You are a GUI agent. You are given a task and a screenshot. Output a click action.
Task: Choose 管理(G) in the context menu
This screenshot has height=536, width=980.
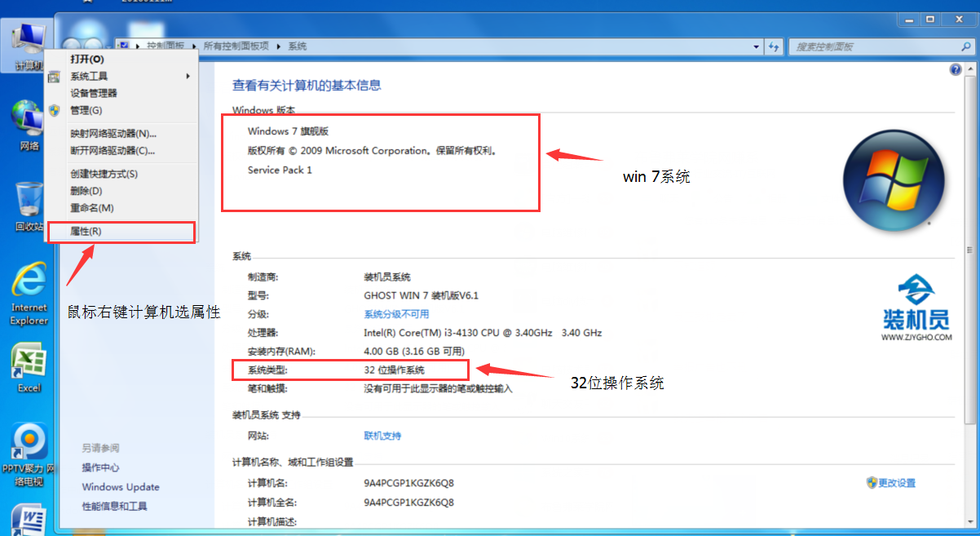pyautogui.click(x=121, y=110)
